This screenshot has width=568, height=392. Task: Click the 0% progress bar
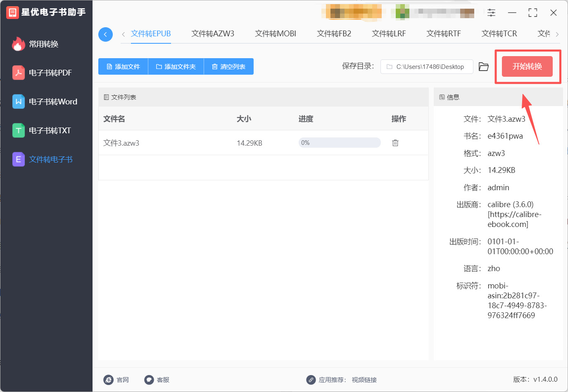click(339, 143)
